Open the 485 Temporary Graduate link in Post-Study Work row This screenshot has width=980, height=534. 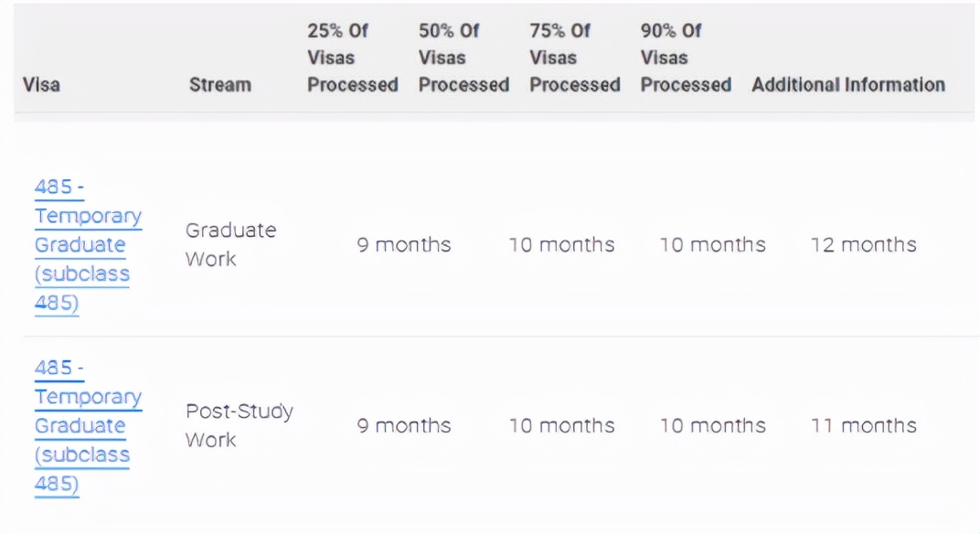pyautogui.click(x=88, y=397)
